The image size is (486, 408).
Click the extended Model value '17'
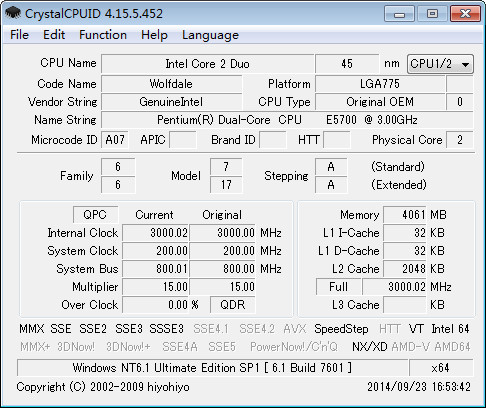coord(226,185)
